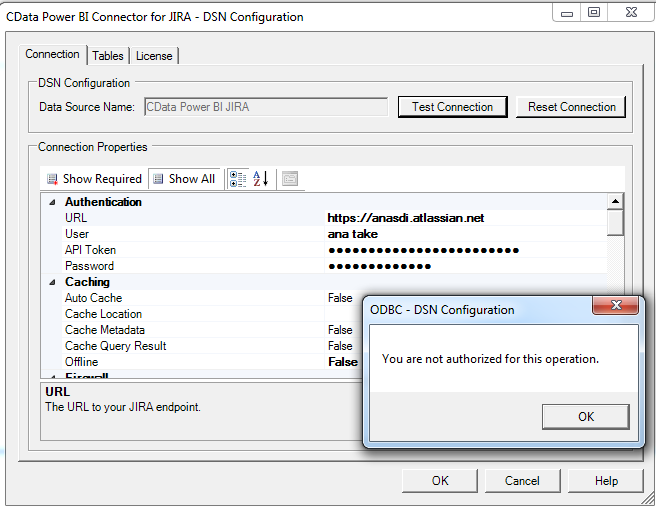Cancel the DSN configuration

pyautogui.click(x=522, y=481)
